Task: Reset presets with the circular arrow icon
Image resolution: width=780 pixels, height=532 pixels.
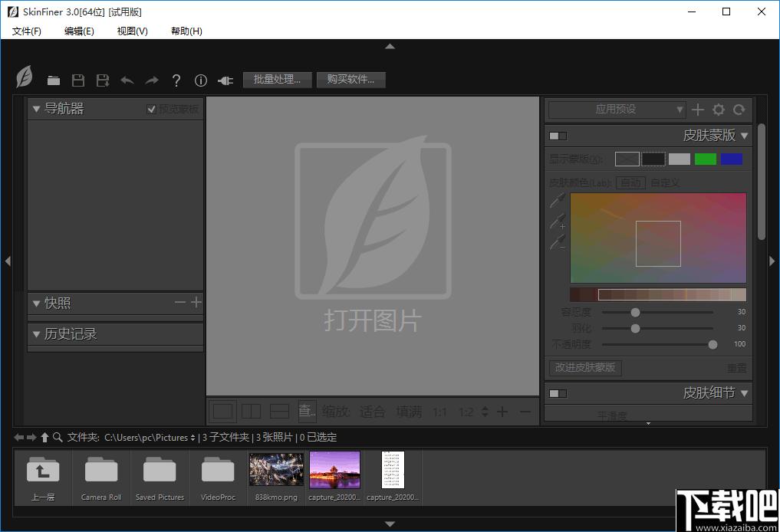Action: 739,110
